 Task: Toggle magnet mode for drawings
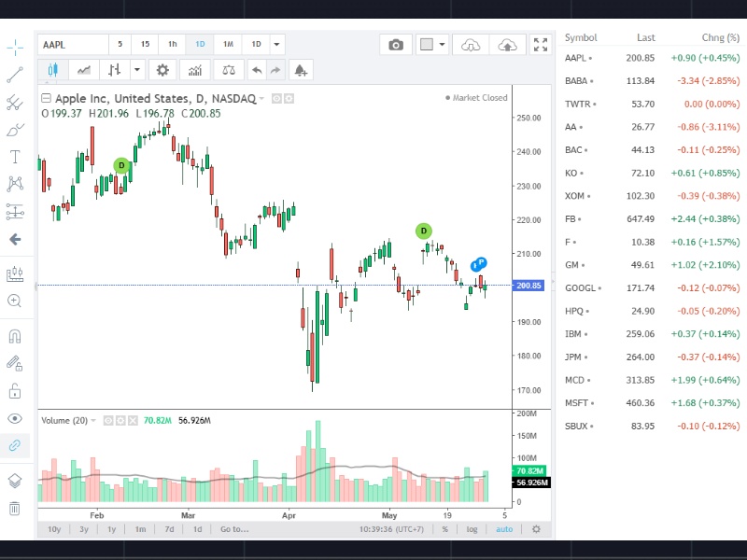[x=15, y=336]
